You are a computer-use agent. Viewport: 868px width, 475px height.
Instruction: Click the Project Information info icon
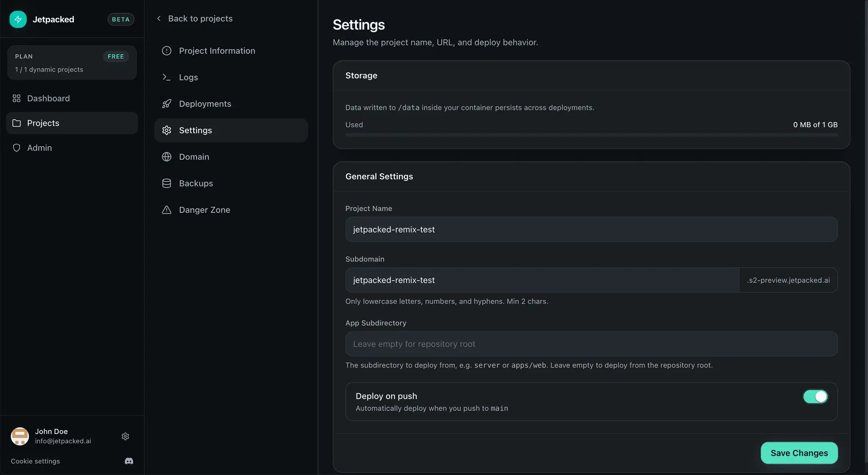[167, 50]
